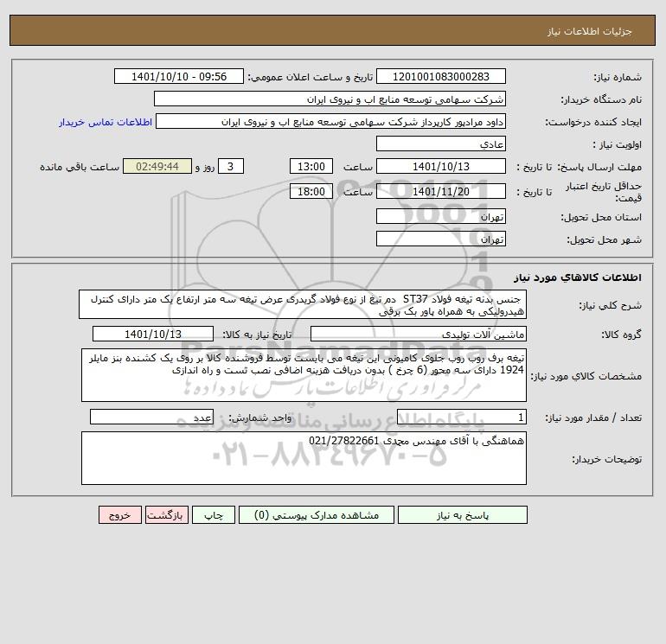Click the goods group field 'ماشین آلات تولیدی'
This screenshot has height=644, width=666.
419,334
